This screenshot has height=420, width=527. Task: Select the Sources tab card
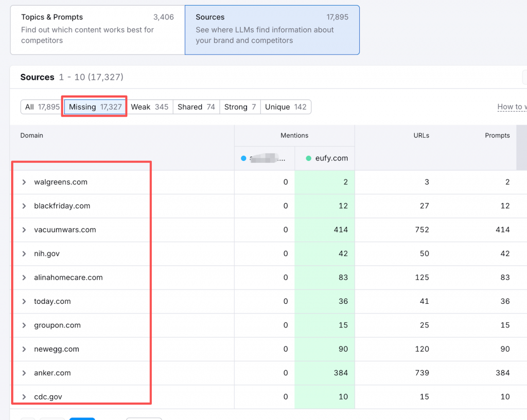coord(272,30)
